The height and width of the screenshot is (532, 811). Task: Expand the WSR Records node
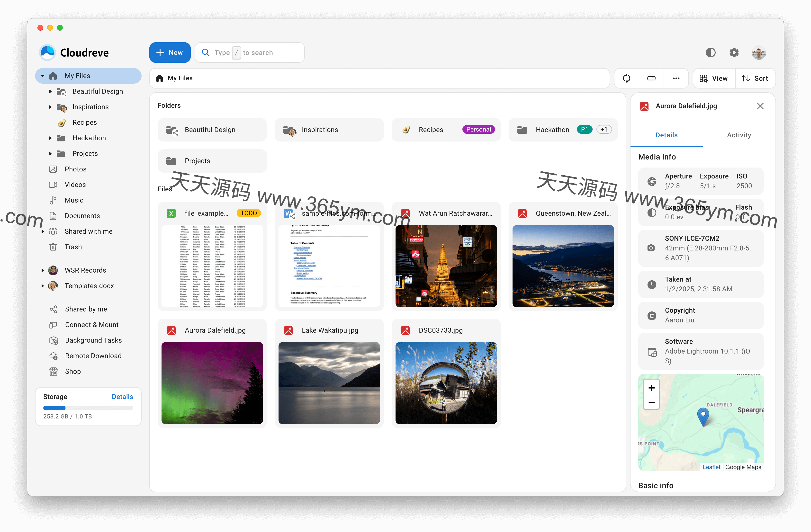(x=43, y=270)
